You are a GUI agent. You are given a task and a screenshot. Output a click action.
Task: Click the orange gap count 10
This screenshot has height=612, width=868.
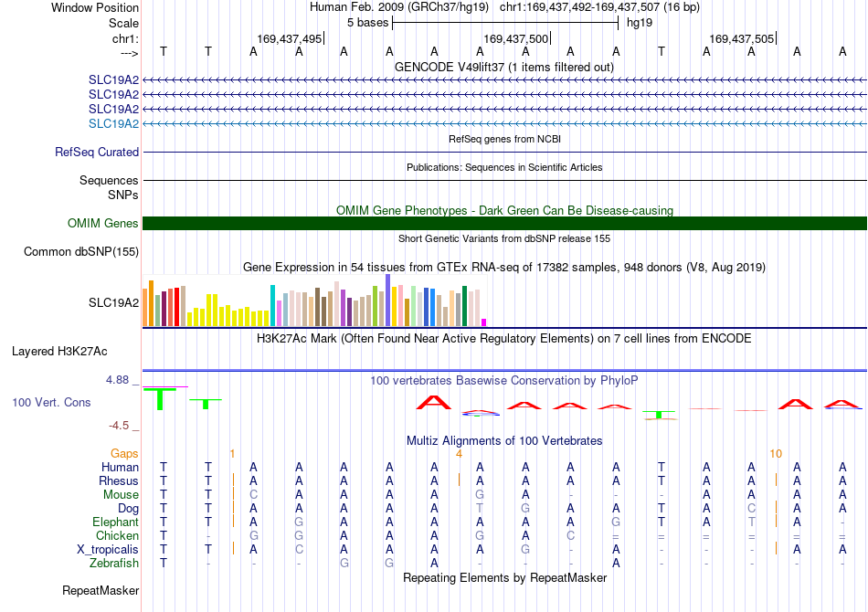[776, 454]
